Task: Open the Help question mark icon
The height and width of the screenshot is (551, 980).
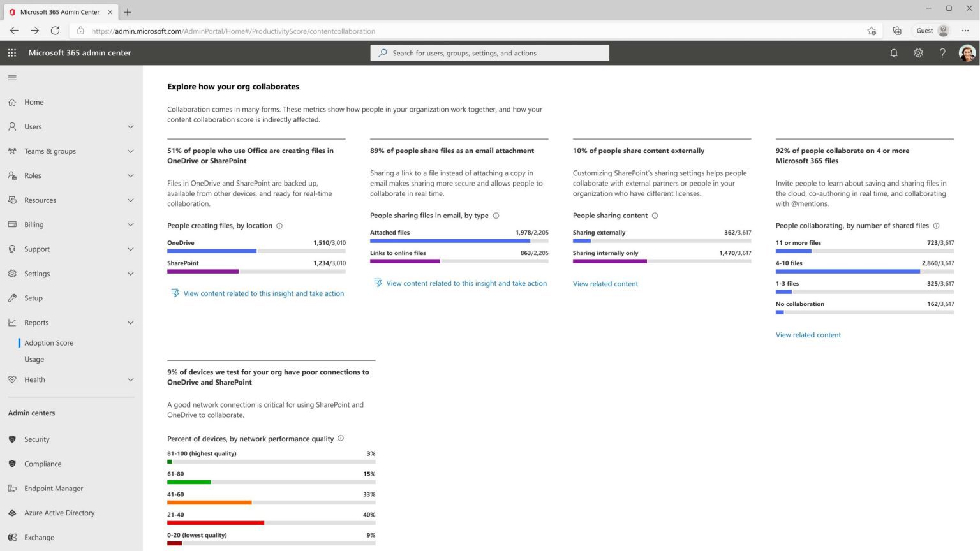Action: point(942,53)
